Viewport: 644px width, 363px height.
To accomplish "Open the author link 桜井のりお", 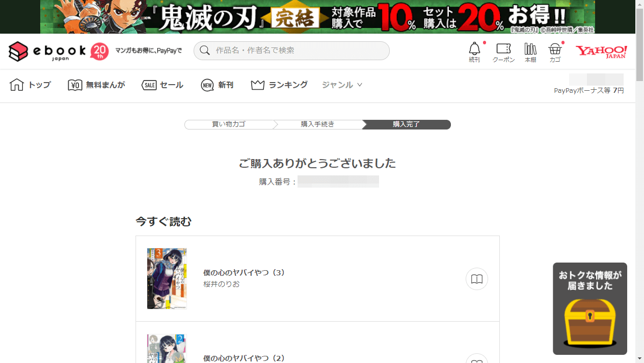I will 222,284.
